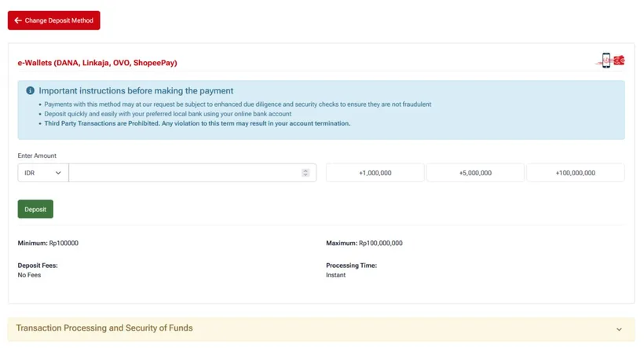The image size is (644, 348).
Task: Add +5,000,000 quick amount
Action: (x=475, y=173)
